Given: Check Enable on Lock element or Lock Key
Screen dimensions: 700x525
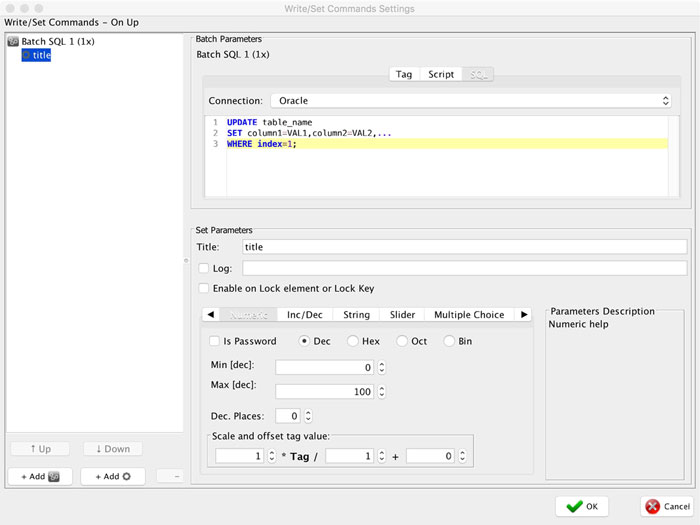Looking at the screenshot, I should 204,288.
